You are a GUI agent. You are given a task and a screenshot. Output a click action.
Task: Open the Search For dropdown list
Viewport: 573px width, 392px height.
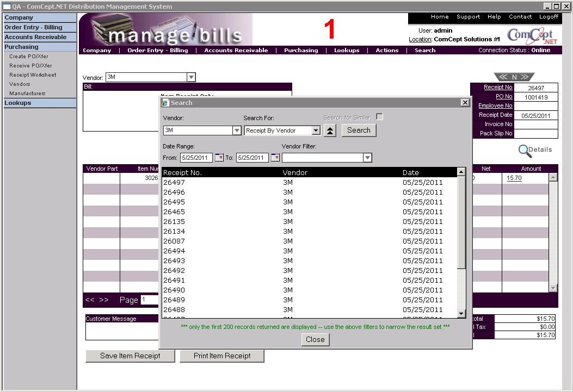(316, 130)
